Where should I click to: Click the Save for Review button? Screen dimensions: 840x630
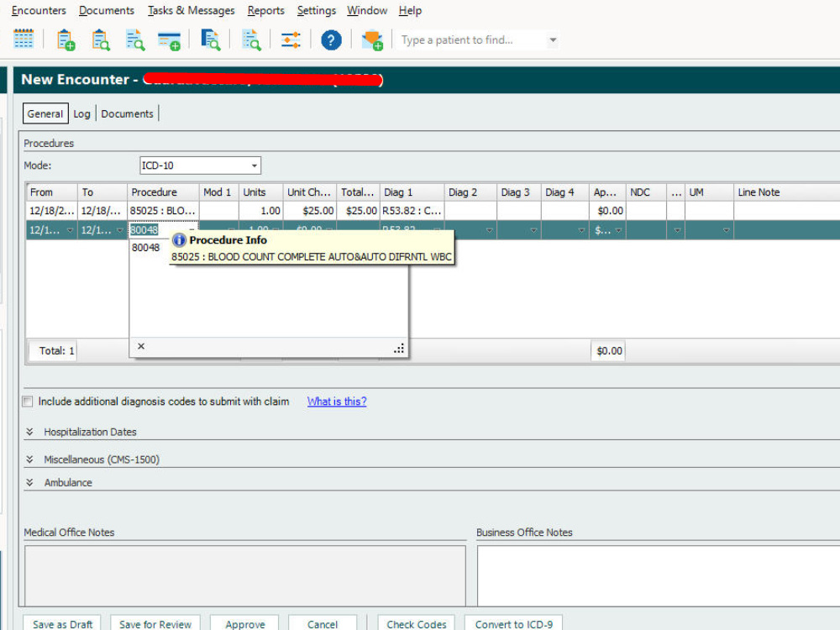(155, 623)
